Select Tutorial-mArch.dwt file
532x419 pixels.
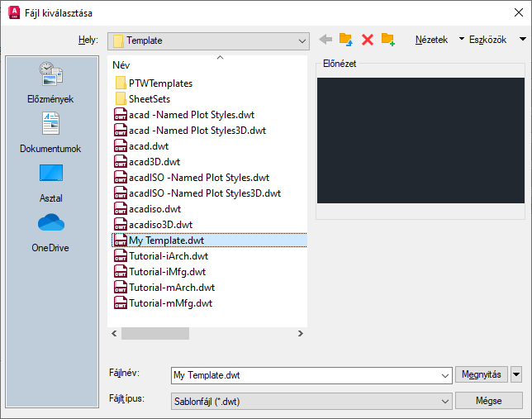[x=164, y=288]
